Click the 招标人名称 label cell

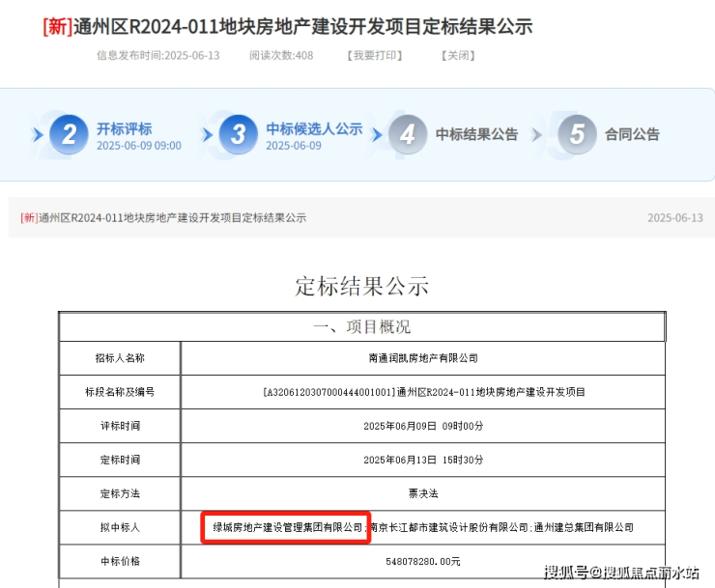(x=120, y=358)
